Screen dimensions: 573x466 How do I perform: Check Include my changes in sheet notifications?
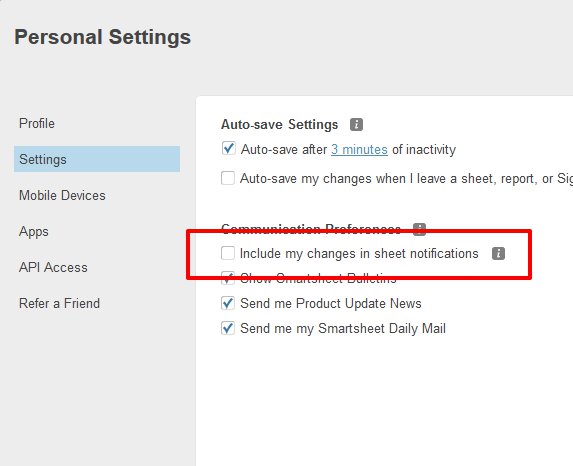[x=228, y=253]
